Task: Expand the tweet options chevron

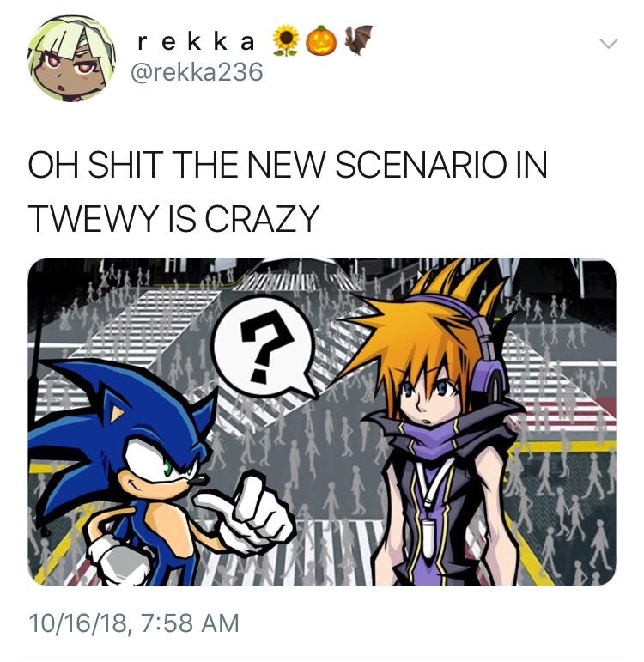Action: tap(609, 44)
